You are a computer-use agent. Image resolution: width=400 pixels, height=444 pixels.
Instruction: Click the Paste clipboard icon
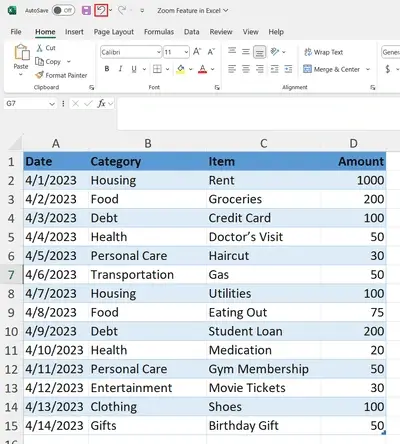21,53
